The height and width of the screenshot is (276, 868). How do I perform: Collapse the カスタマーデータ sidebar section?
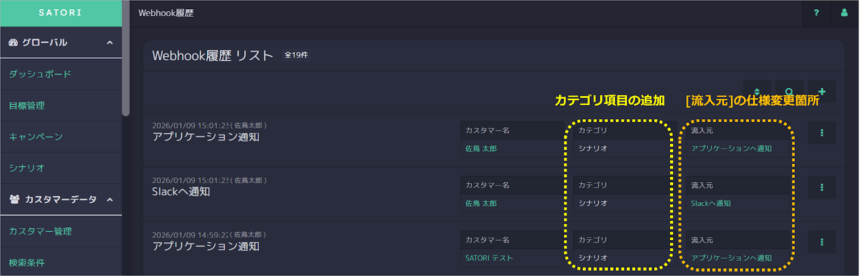point(110,200)
